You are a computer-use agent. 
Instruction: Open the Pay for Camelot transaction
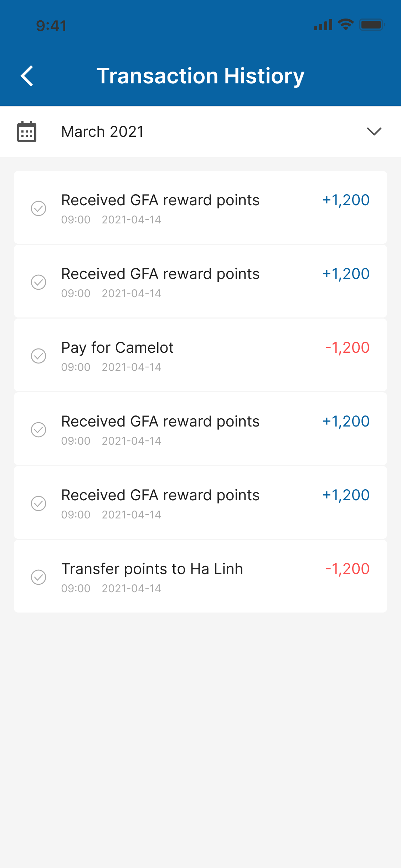point(200,355)
